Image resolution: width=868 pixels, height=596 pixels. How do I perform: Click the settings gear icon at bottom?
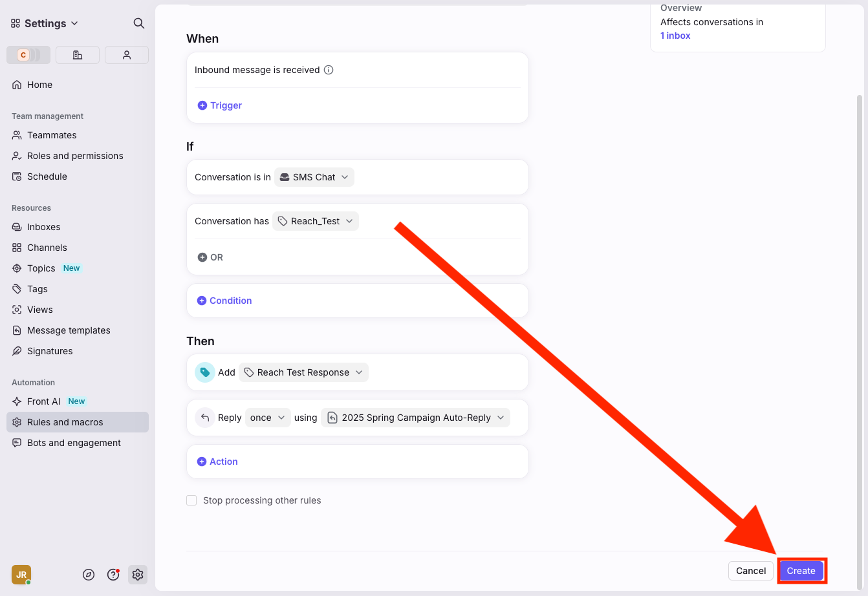click(x=138, y=575)
